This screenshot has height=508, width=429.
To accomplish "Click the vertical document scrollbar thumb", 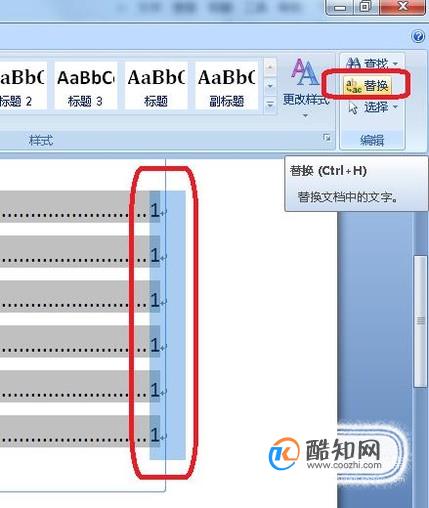I will tap(420, 322).
